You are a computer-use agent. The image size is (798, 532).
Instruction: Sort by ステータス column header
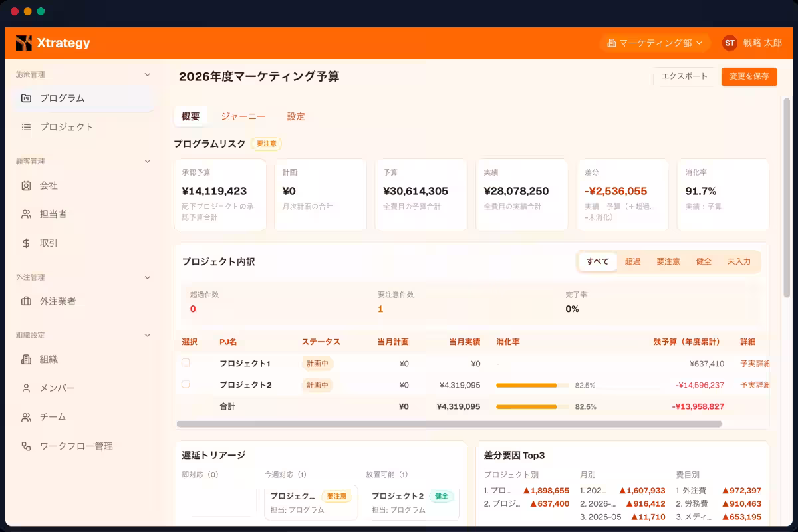pyautogui.click(x=321, y=342)
